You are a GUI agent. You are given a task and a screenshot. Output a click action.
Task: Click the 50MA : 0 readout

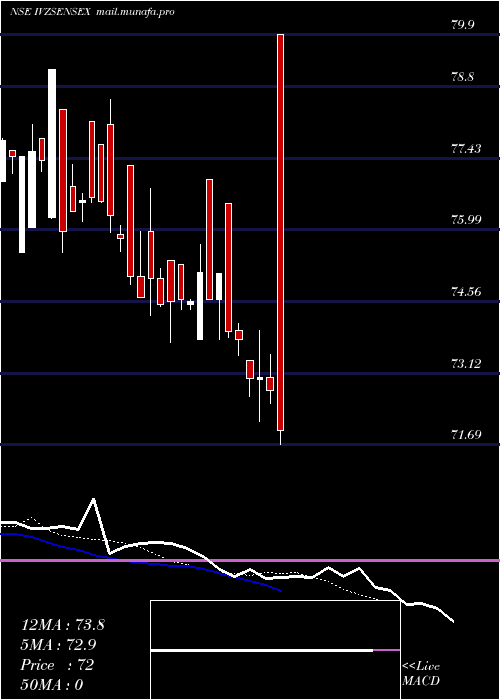[52, 685]
